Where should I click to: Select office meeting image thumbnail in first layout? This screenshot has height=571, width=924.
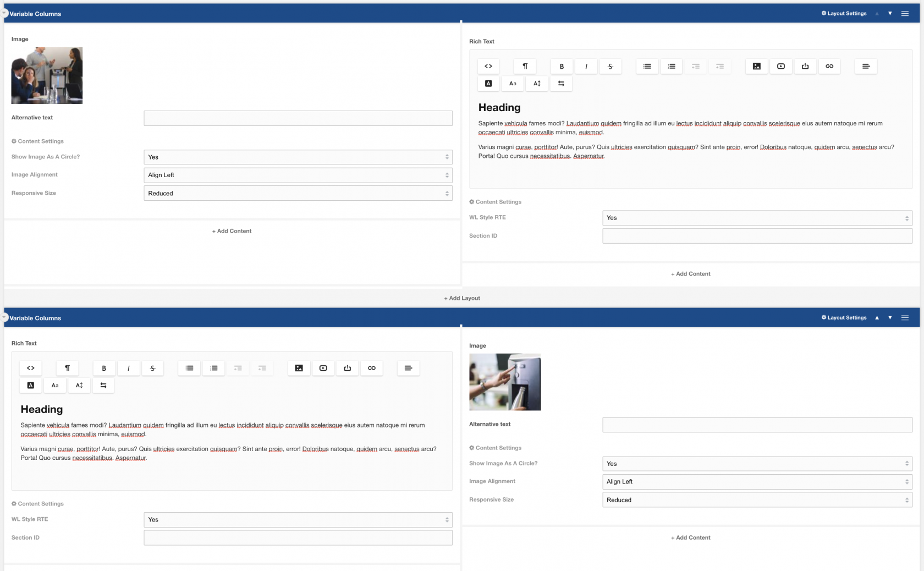[47, 75]
